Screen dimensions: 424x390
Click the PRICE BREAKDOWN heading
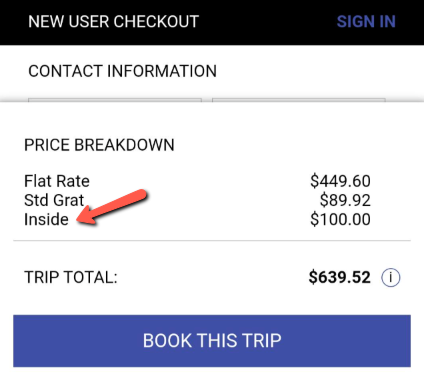coord(99,145)
